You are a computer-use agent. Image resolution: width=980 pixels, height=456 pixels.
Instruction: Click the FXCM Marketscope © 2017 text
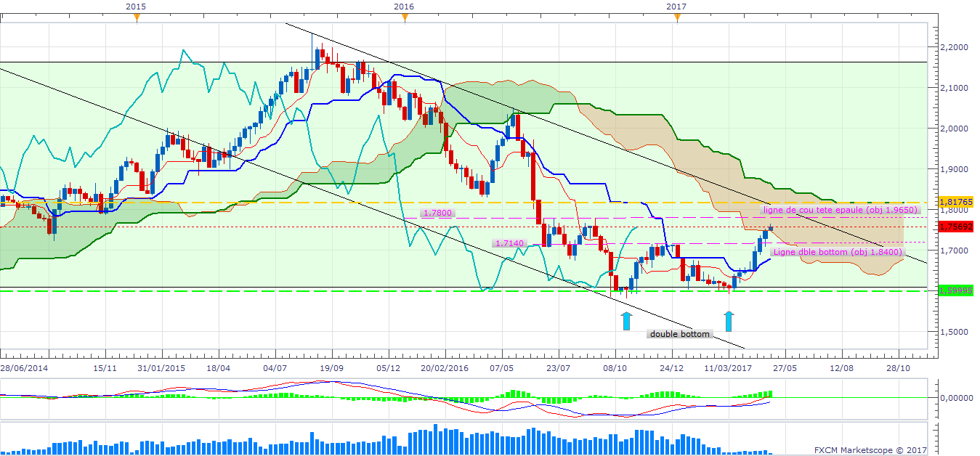[x=870, y=449]
